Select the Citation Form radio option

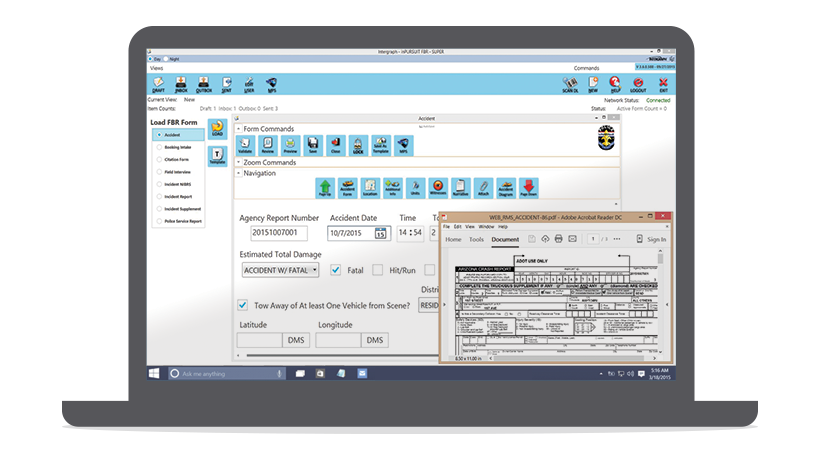(160, 159)
